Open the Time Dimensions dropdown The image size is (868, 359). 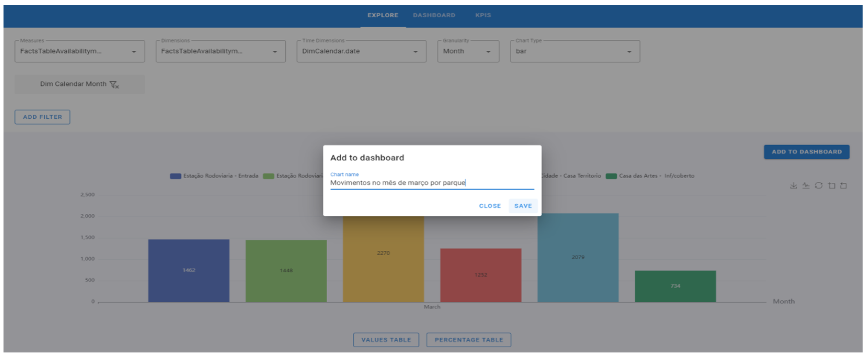(x=361, y=52)
